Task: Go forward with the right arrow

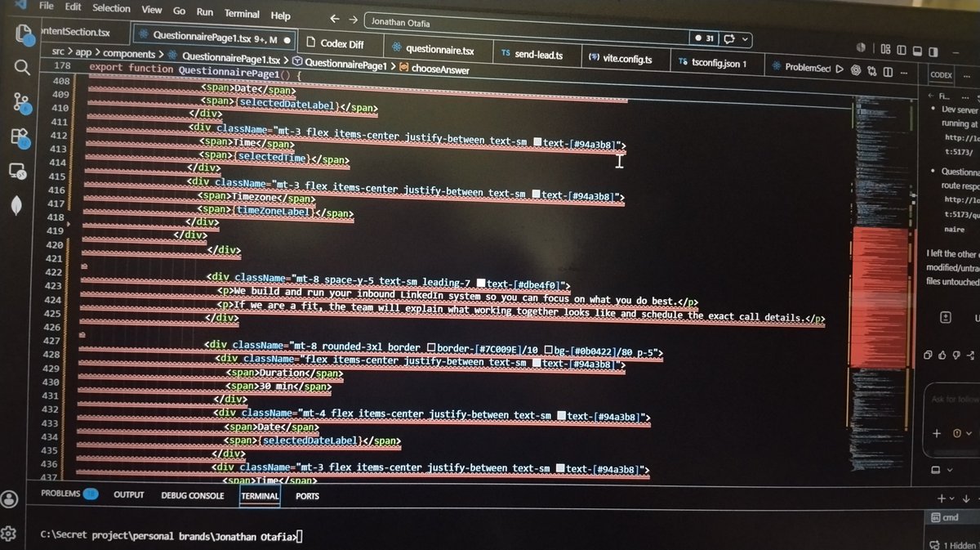Action: click(353, 19)
